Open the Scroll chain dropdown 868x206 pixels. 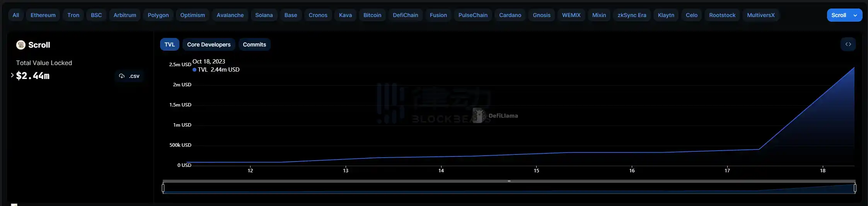[844, 15]
